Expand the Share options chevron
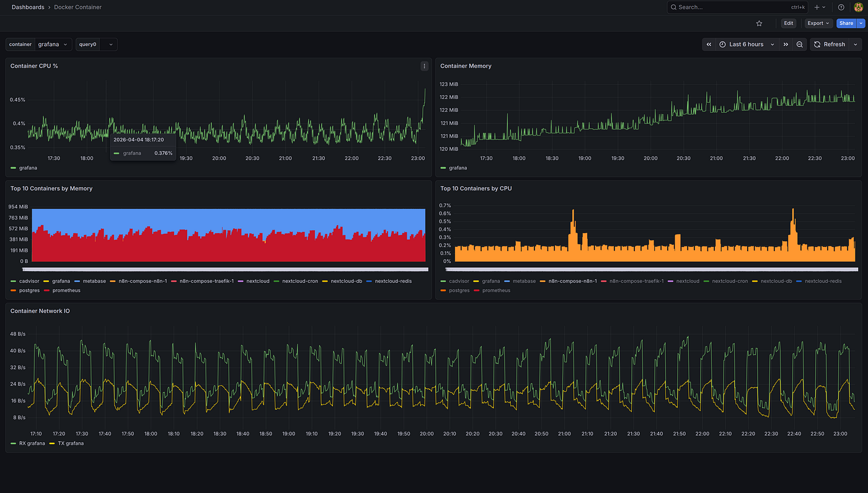Screen dimensions: 868x493 pos(860,24)
